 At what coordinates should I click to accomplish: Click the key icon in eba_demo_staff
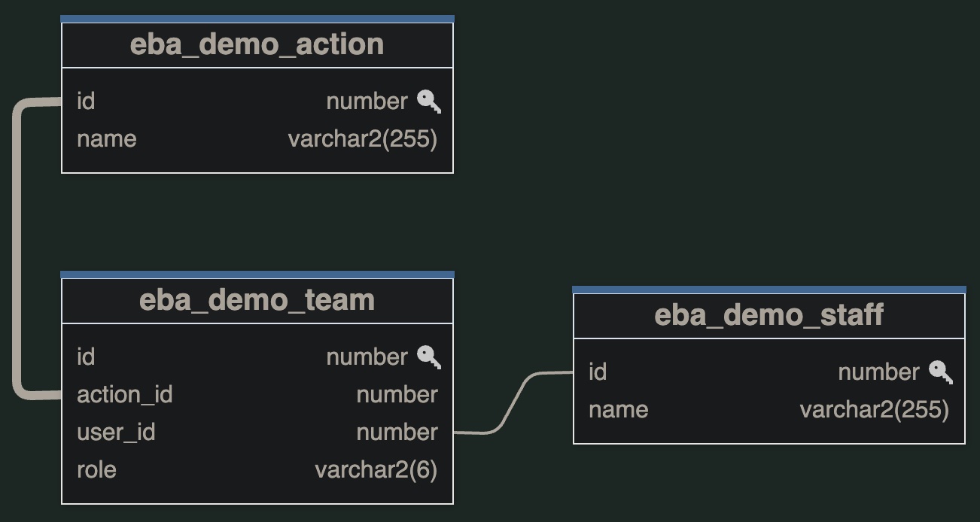point(940,372)
